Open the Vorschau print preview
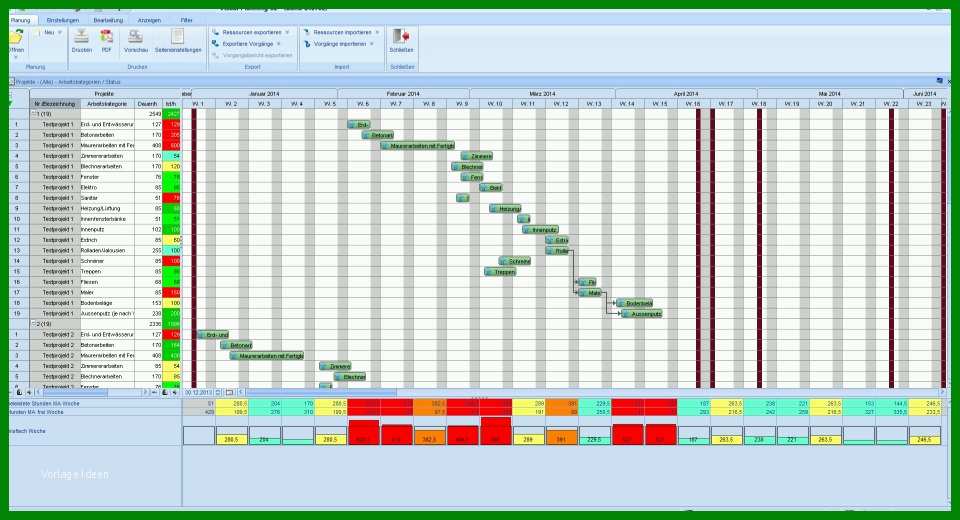 [x=135, y=37]
